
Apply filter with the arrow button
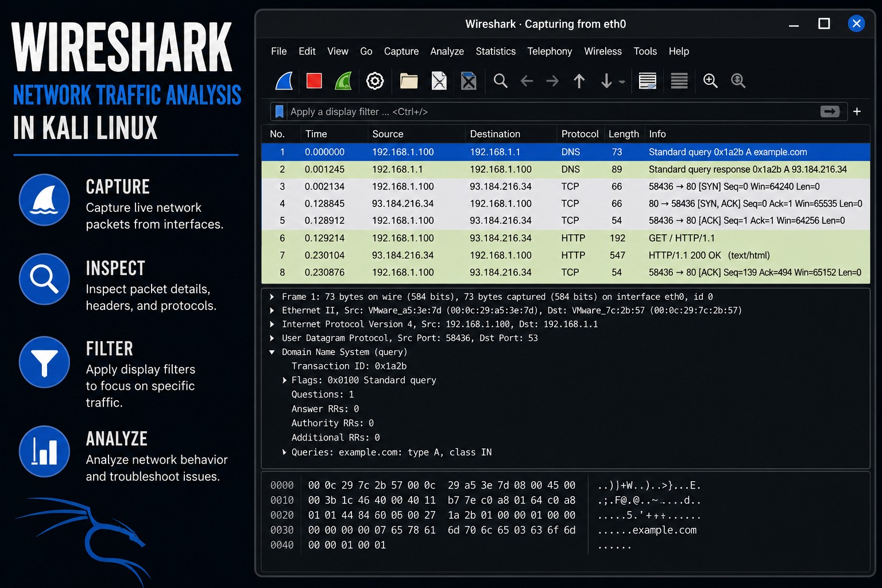tap(830, 111)
